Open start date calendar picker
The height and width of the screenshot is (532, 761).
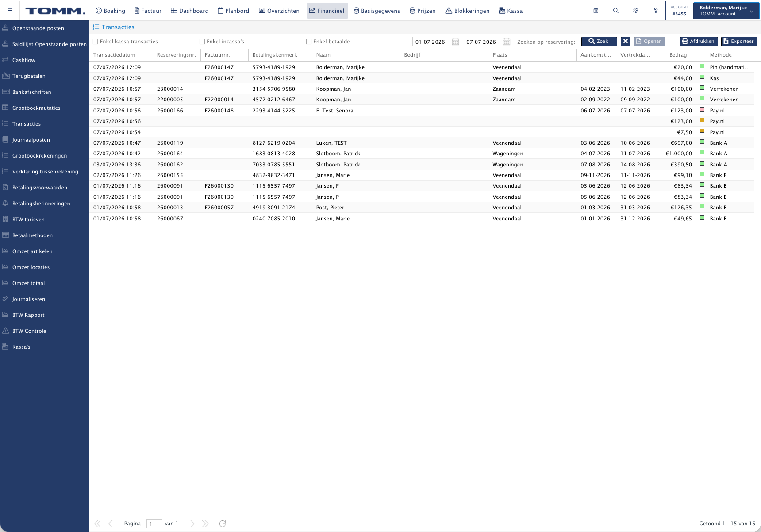point(455,42)
